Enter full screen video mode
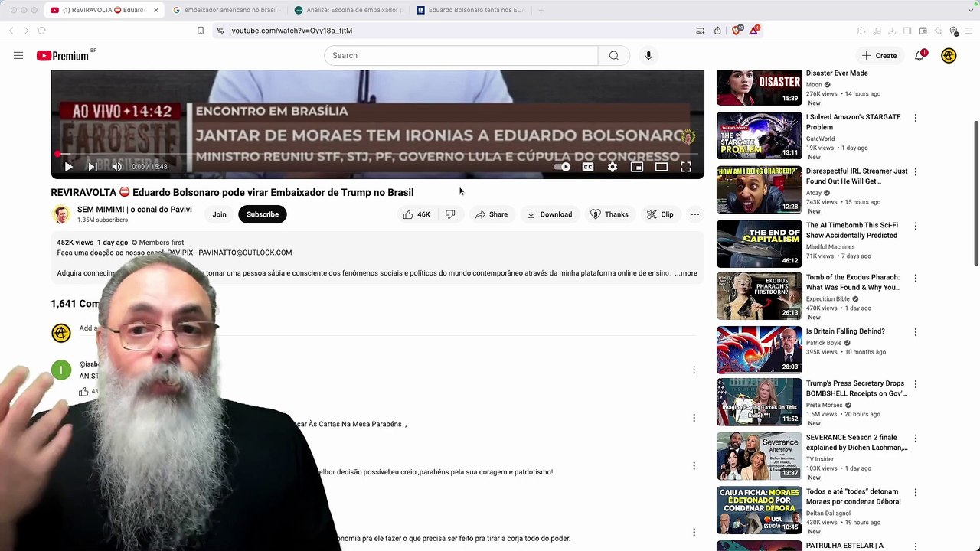 coord(686,167)
